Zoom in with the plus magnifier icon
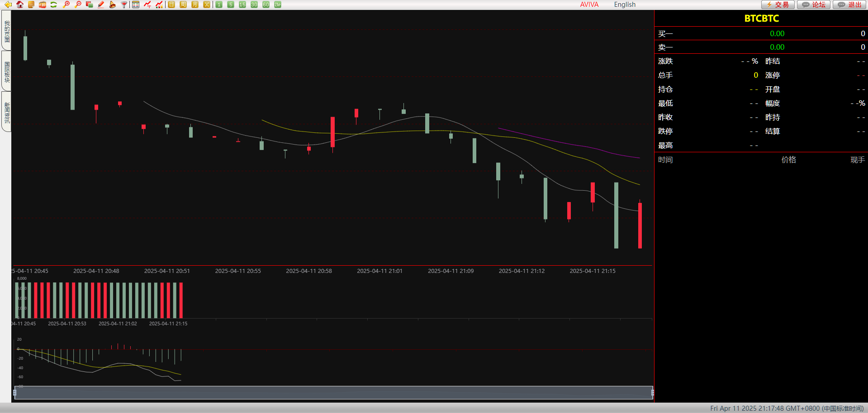Image resolution: width=868 pixels, height=413 pixels. [x=66, y=5]
